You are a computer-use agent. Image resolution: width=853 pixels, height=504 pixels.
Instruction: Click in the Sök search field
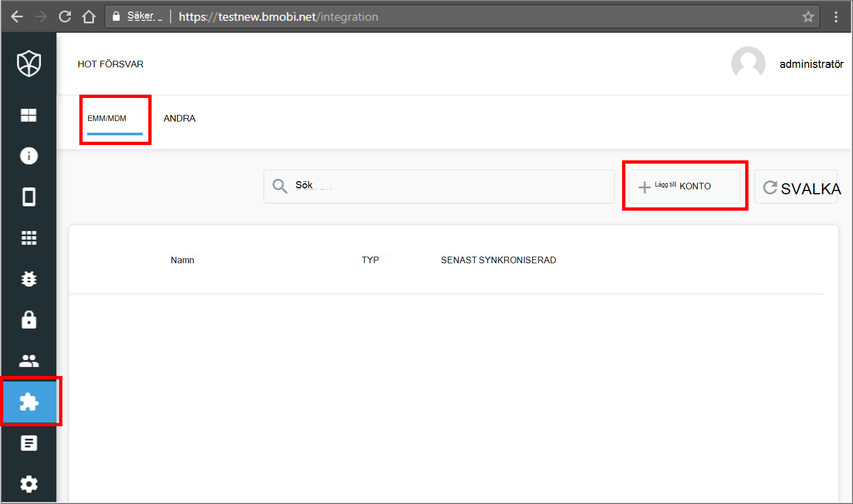pos(439,187)
